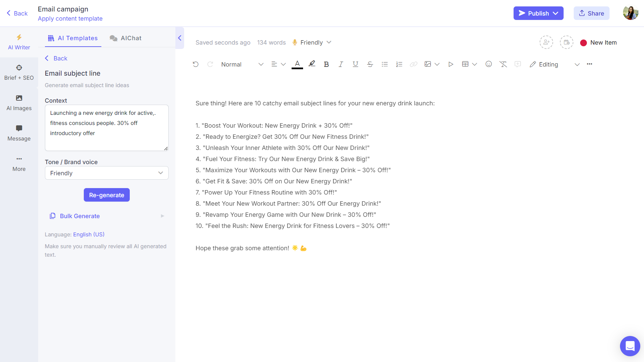Open the Editing mode dropdown
Viewport: 644px width, 362px height.
pyautogui.click(x=555, y=64)
